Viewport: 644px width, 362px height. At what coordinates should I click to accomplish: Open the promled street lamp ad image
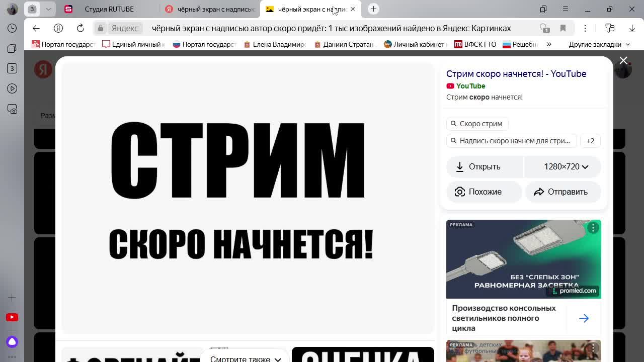coord(523,259)
